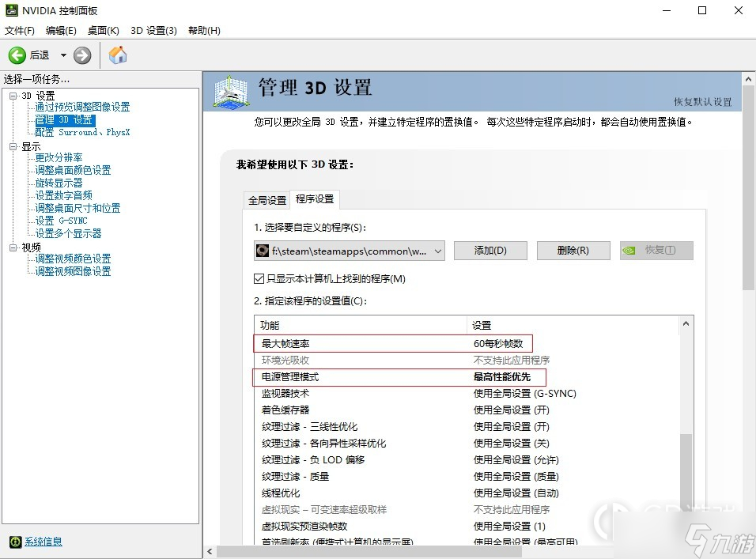This screenshot has height=559, width=756.
Task: Open the back history dropdown arrow
Action: click(63, 55)
